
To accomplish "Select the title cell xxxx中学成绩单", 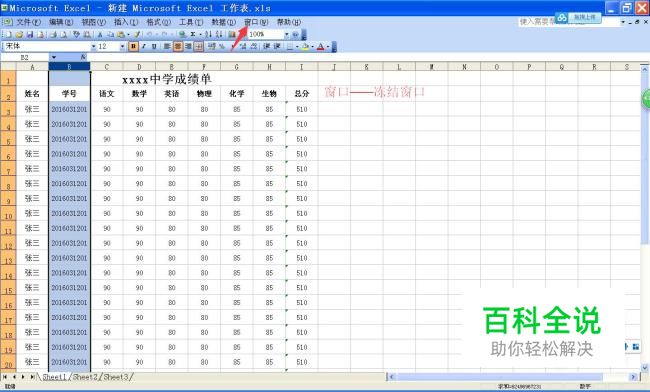I will pyautogui.click(x=167, y=79).
